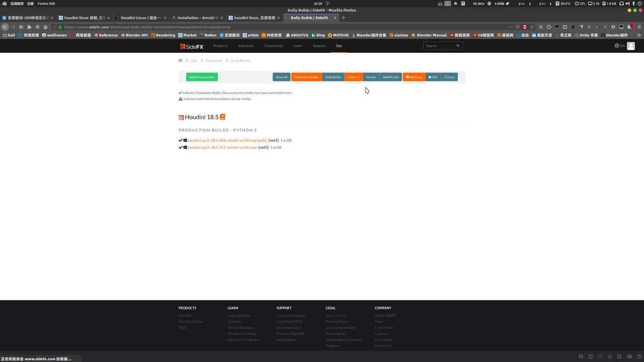
Task: Open the Rendering bookmark folder
Action: 163,35
